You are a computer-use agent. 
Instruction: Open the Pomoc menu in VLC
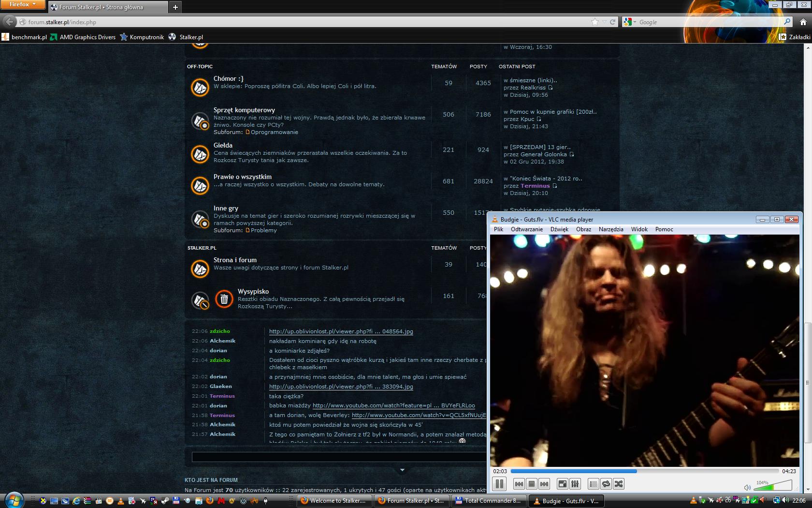point(664,229)
